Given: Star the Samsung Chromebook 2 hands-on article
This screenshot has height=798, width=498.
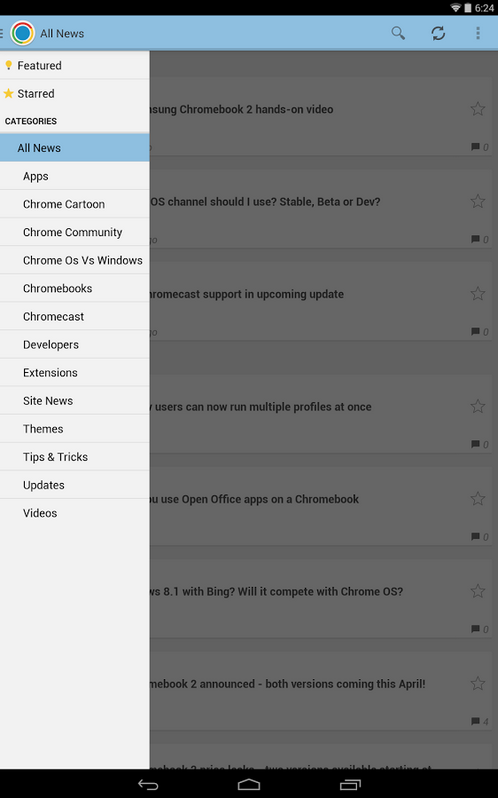Looking at the screenshot, I should click(477, 109).
